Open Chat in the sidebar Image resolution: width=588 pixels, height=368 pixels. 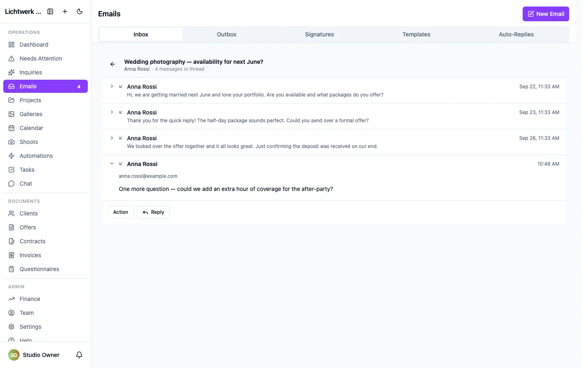point(45,184)
